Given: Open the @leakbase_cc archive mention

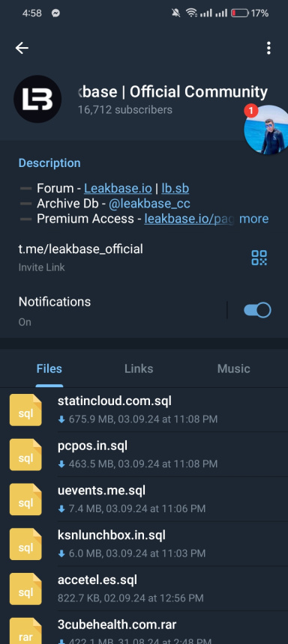Looking at the screenshot, I should [x=149, y=203].
